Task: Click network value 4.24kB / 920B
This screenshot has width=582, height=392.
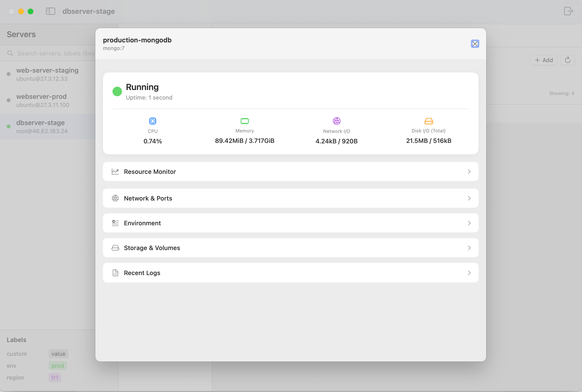Action: 336,141
